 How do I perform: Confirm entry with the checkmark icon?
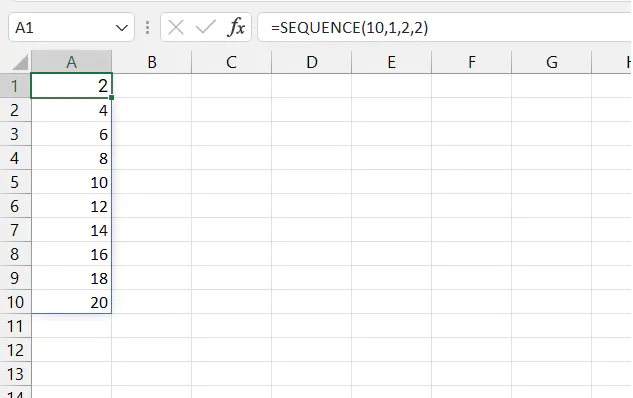point(205,27)
